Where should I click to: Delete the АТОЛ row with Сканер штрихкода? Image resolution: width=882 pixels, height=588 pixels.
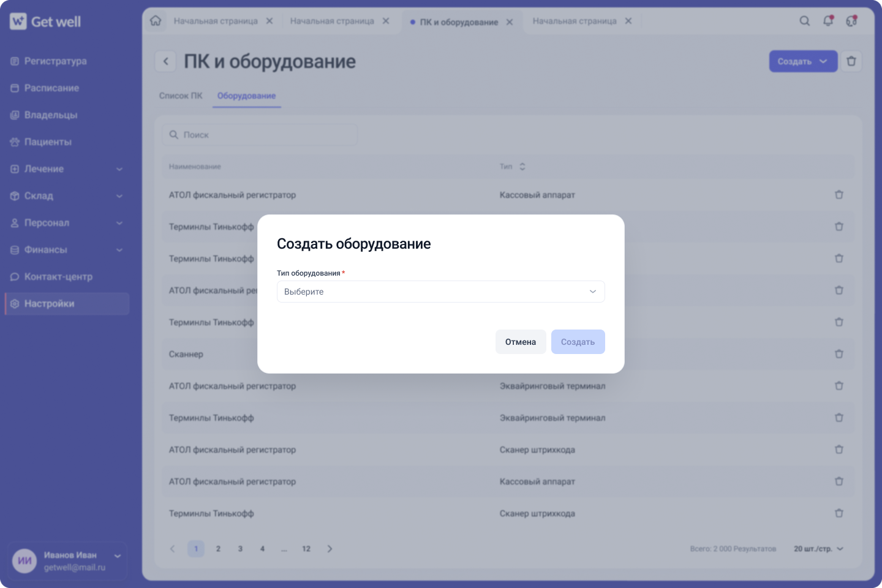coord(839,450)
